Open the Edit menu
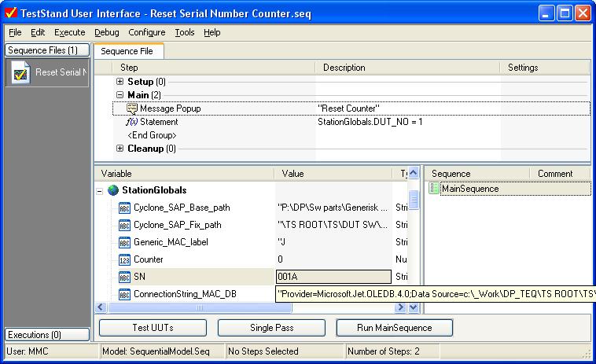Viewport: 596px width, 364px height. click(38, 33)
